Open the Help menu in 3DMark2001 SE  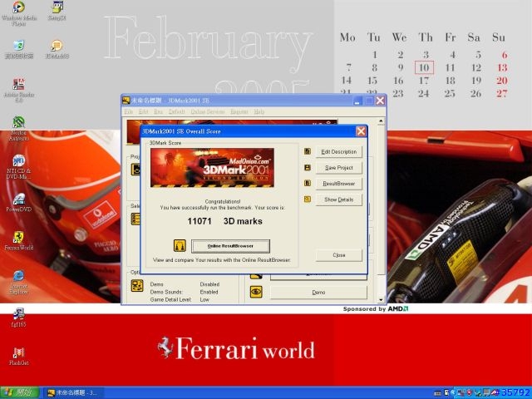pos(259,111)
